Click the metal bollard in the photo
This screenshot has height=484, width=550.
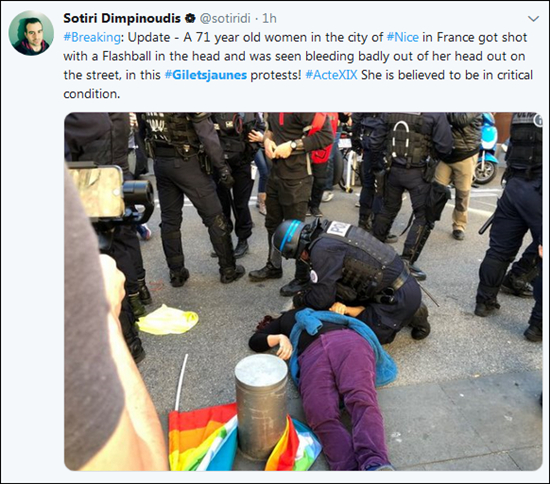[x=261, y=406]
